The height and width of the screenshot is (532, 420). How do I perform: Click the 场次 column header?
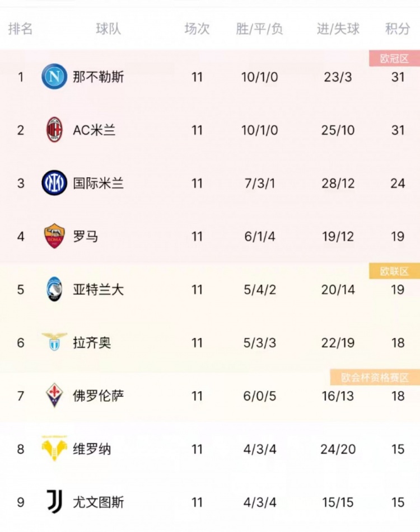(x=197, y=29)
